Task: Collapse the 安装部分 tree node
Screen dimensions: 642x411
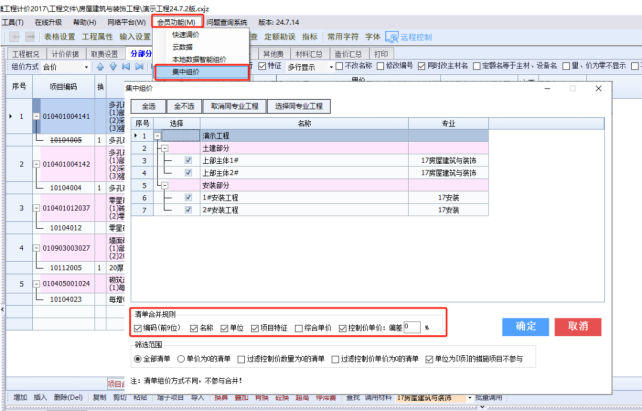Action: click(x=165, y=185)
